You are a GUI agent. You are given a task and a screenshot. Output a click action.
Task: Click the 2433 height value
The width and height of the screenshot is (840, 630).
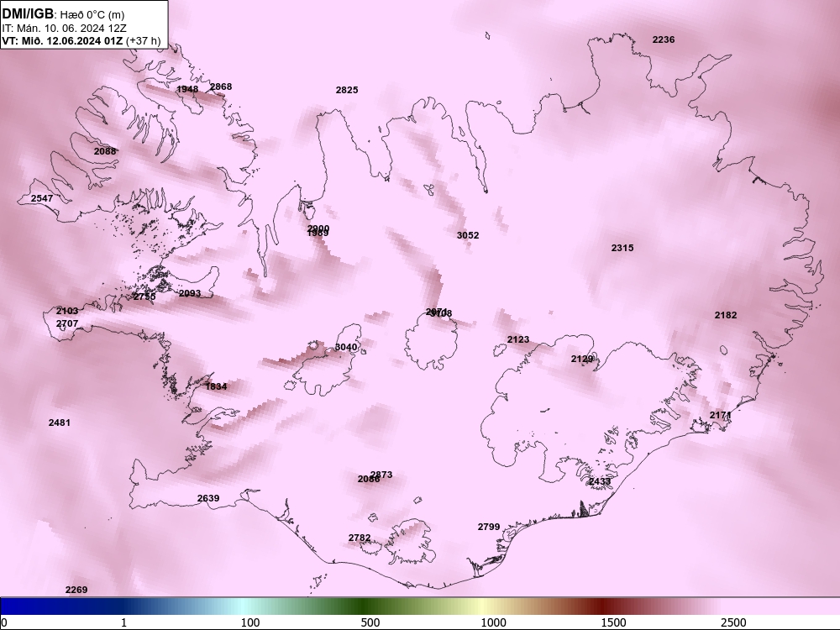[x=600, y=481]
